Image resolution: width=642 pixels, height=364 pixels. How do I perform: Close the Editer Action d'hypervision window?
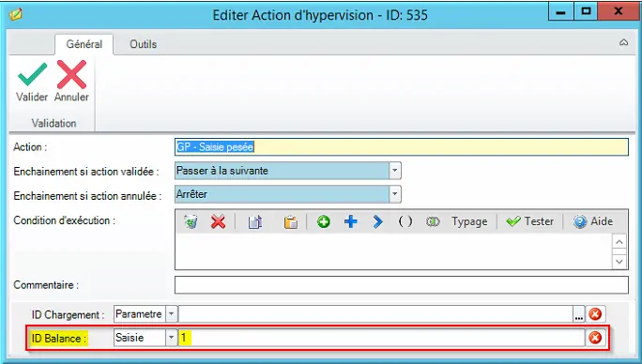(x=618, y=11)
